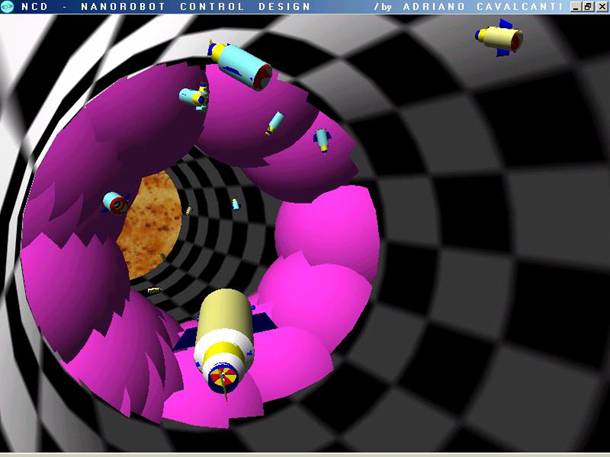Close the Nanorobot Control Design window
Screen dimensions: 610x457
(x=601, y=7)
